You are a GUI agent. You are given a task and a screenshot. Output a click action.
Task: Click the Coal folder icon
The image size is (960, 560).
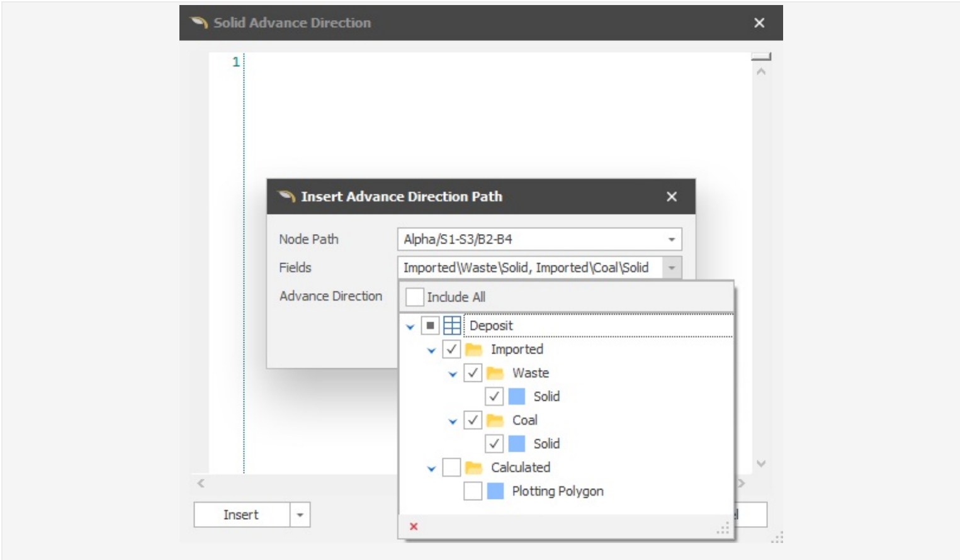(x=495, y=420)
